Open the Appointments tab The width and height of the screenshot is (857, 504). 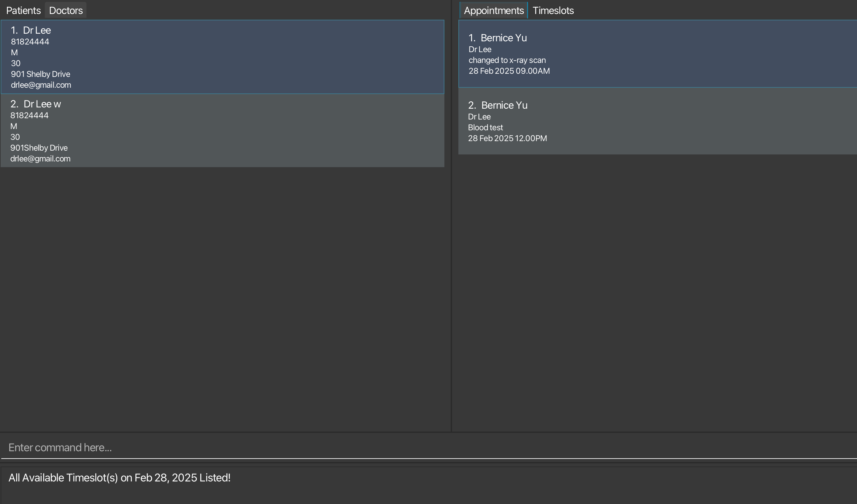[493, 10]
